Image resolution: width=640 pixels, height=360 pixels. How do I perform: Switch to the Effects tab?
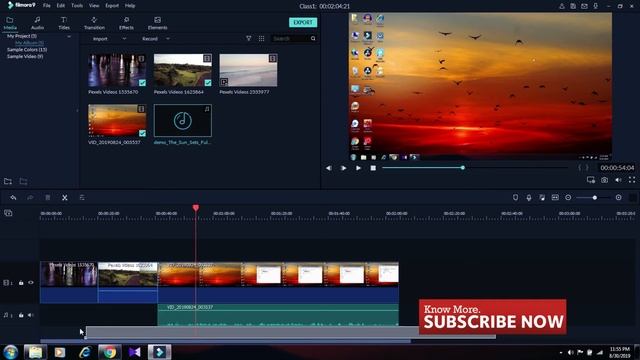pyautogui.click(x=126, y=23)
